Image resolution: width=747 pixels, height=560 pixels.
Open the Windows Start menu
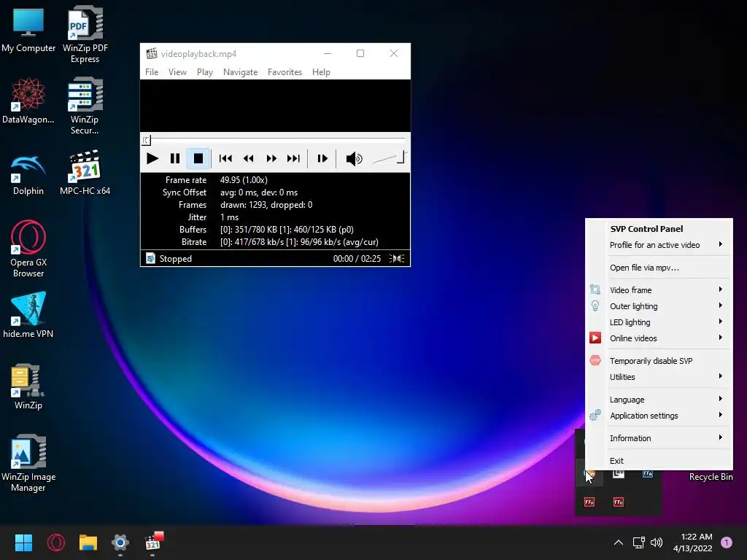pyautogui.click(x=23, y=542)
